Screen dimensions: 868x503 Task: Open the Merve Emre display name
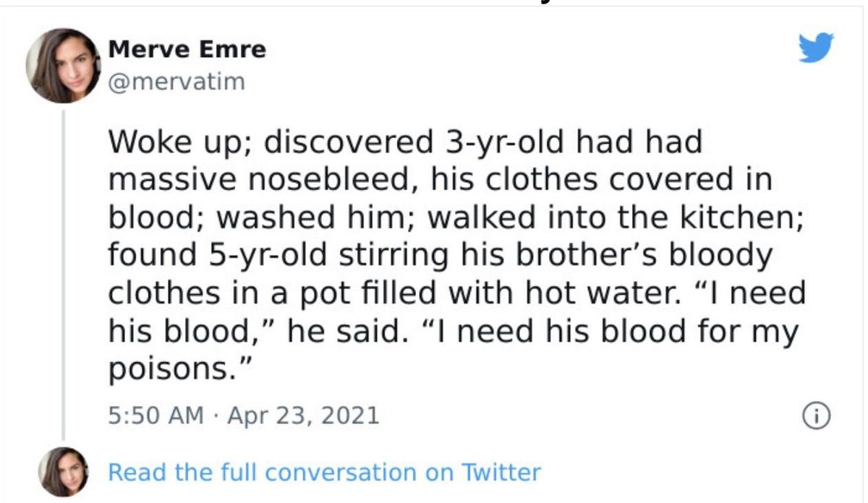tap(187, 50)
